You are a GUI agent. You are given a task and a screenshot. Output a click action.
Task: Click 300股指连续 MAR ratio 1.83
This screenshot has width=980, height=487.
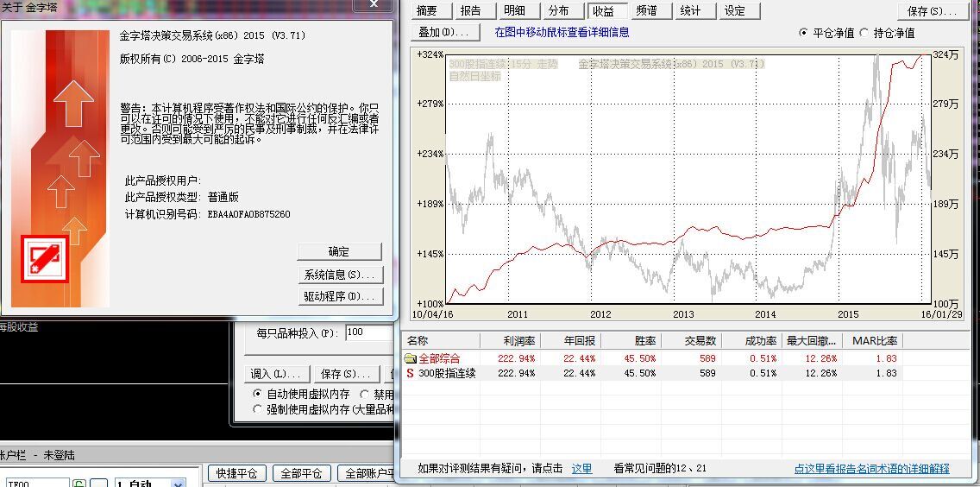886,373
